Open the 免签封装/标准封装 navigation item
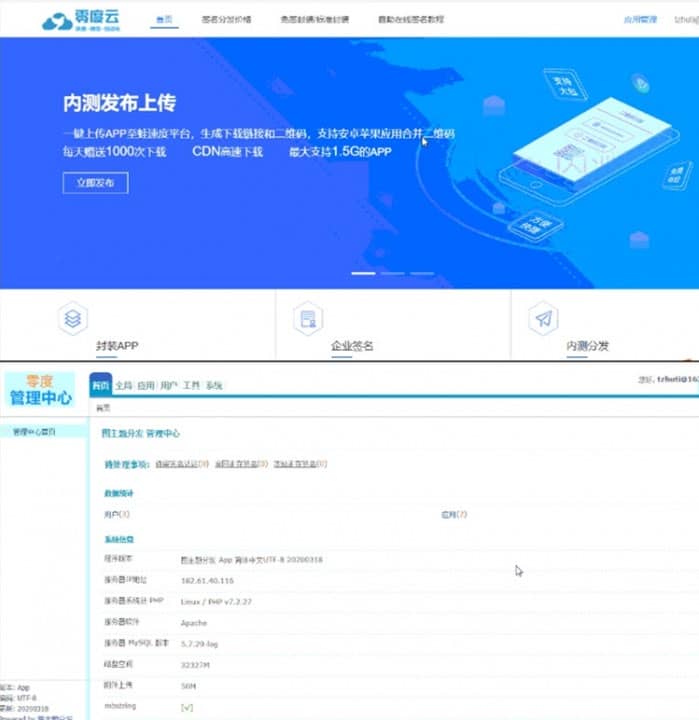This screenshot has width=699, height=720. (x=315, y=19)
